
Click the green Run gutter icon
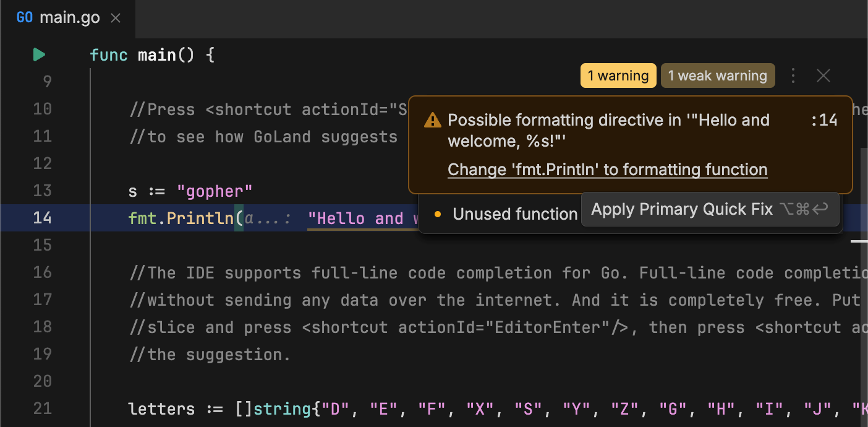coord(39,55)
